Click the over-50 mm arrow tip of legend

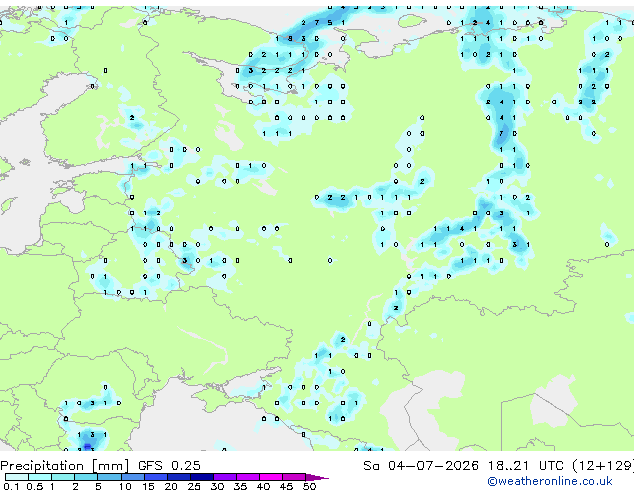pos(317,477)
